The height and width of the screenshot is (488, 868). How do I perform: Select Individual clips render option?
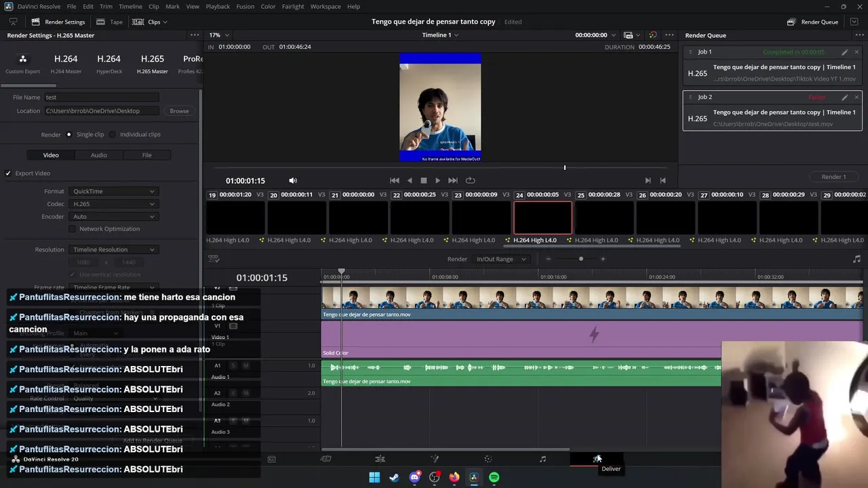(113, 134)
